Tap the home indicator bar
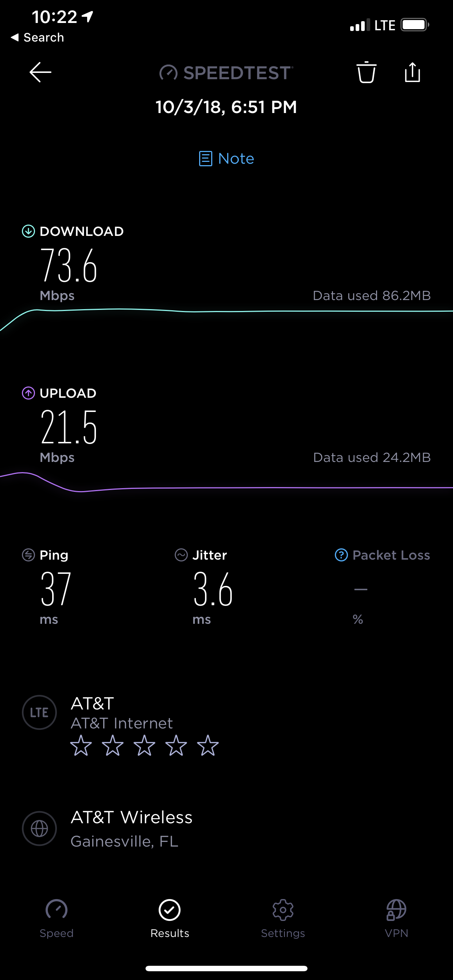 tap(226, 968)
